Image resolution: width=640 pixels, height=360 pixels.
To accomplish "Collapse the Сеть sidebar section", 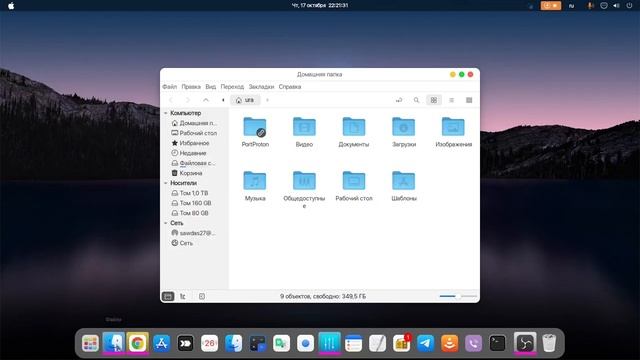I will (166, 223).
